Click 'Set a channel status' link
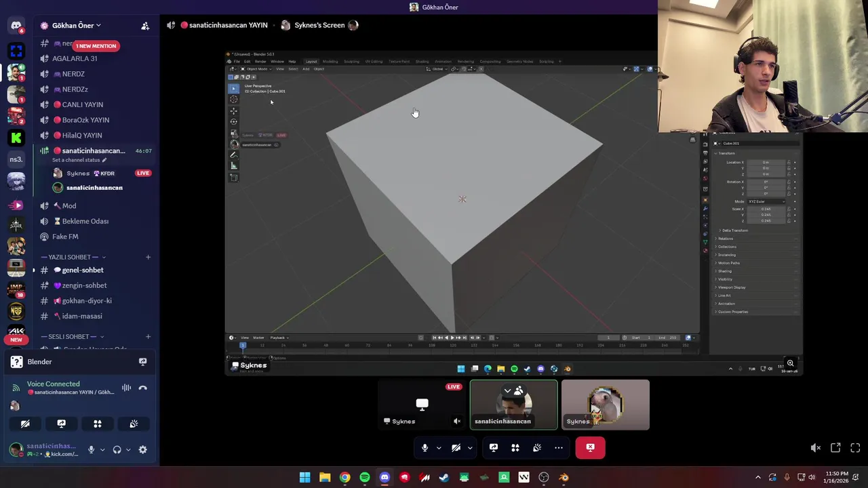Viewport: 868px width, 488px height. pos(79,161)
